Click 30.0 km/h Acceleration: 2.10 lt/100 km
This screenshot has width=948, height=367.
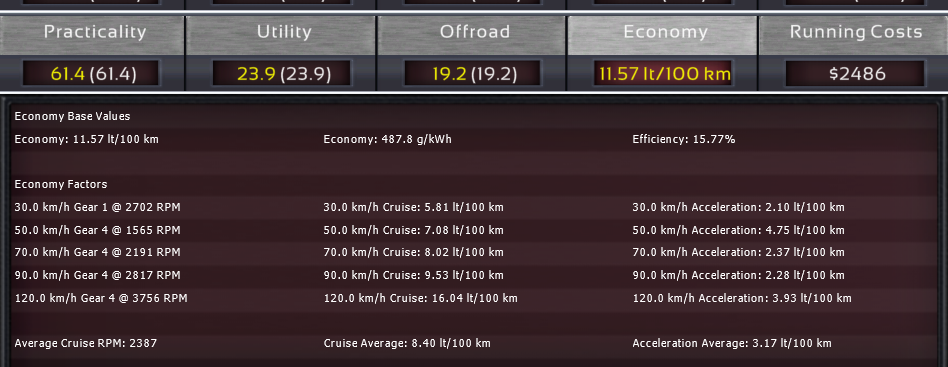[x=738, y=207]
